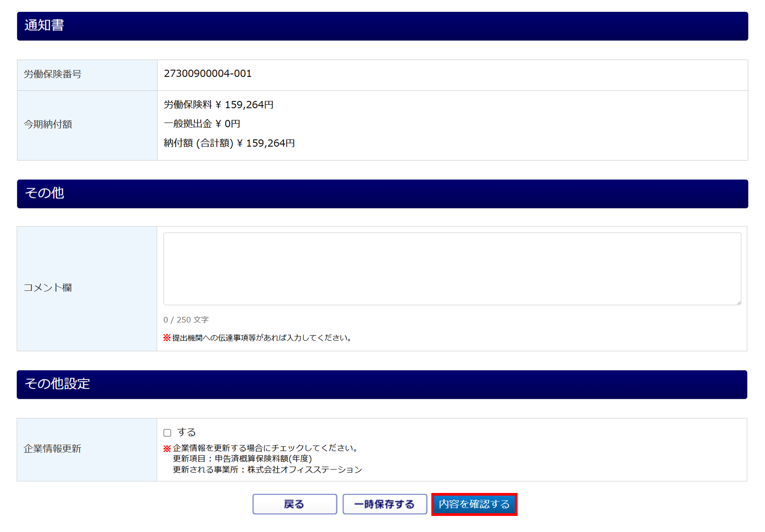Viewport: 765px width, 532px height.
Task: Click the その他 section header
Action: click(382, 194)
